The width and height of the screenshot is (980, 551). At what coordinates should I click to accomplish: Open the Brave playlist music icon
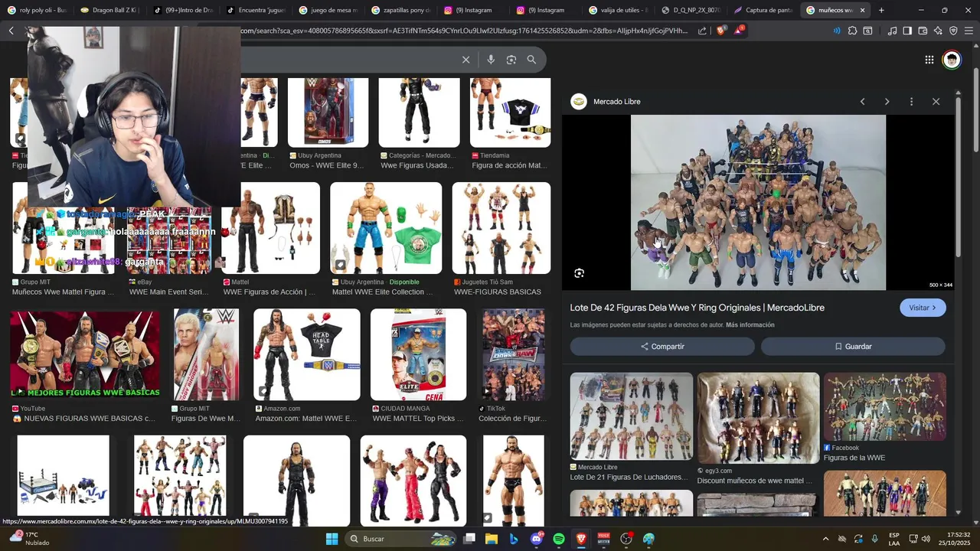tap(892, 31)
